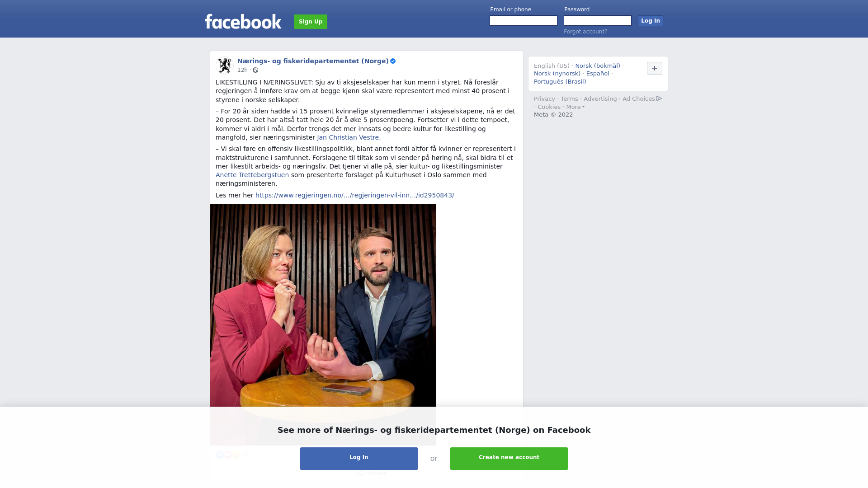The image size is (868, 488).
Task: Click the green Sign Up button
Action: (311, 22)
